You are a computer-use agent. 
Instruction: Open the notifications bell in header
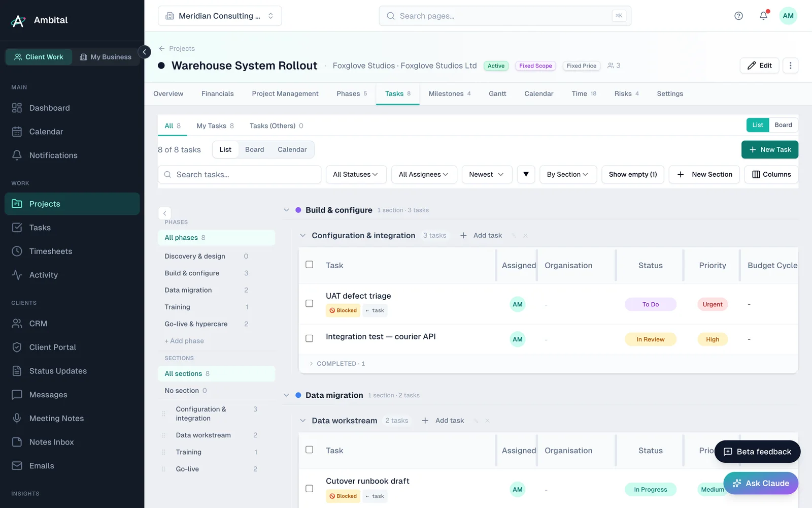tap(763, 16)
